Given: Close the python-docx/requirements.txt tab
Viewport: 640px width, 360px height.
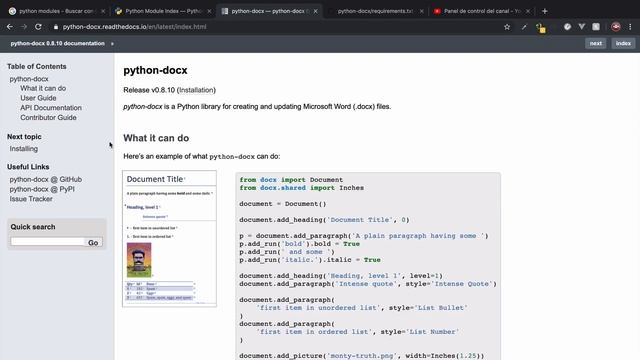Looking at the screenshot, I should [422, 11].
